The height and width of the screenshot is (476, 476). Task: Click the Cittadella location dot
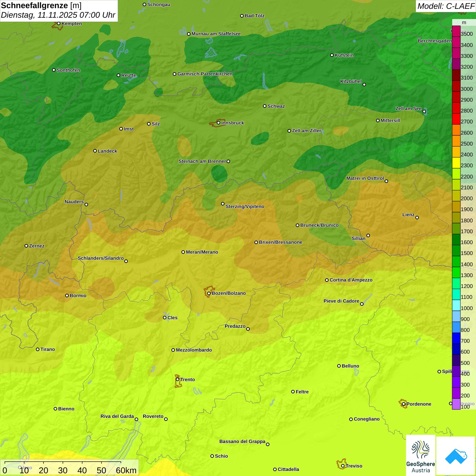tap(275, 469)
